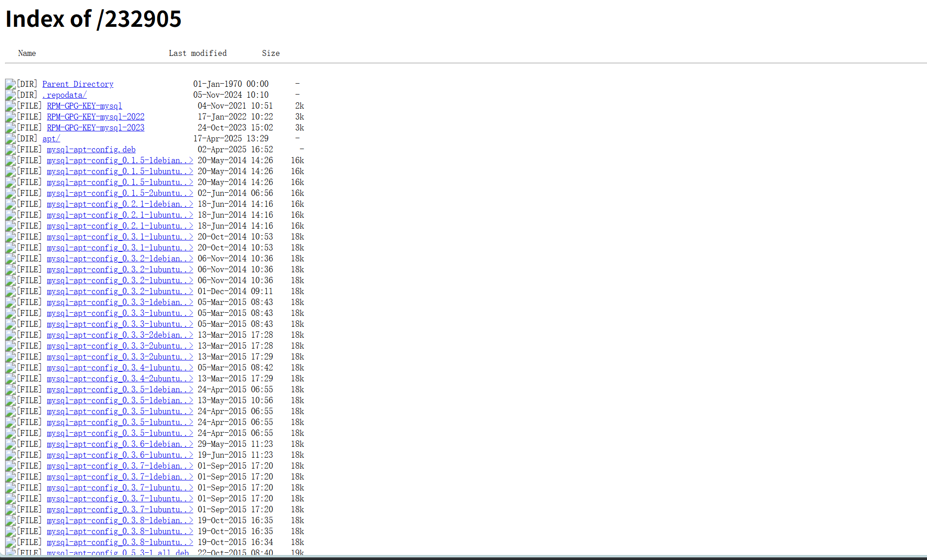Image resolution: width=927 pixels, height=560 pixels.
Task: Open mysql-apt-config_0.3.2-1debian link
Action: point(120,259)
